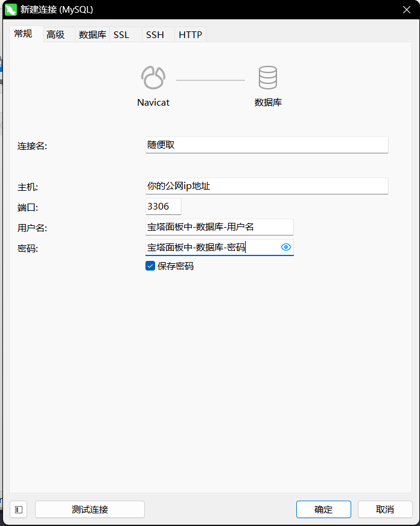Close the 新建连接 dialog

tap(407, 10)
